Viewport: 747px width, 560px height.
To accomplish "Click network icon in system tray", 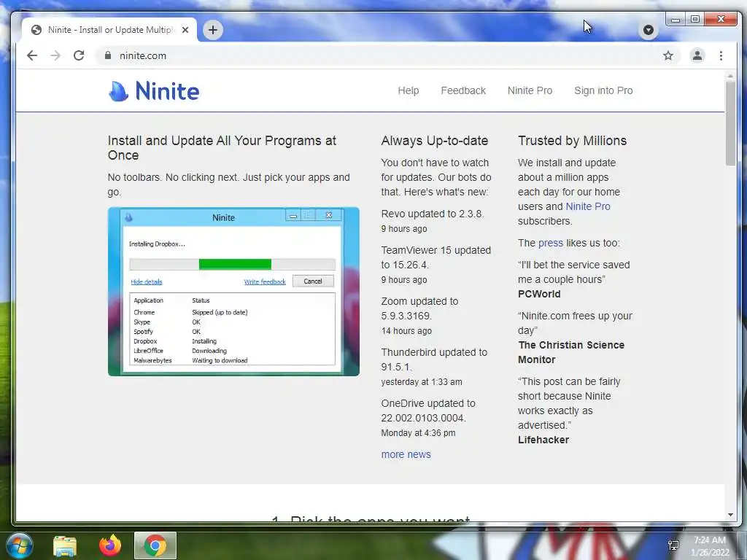I will coord(673,545).
